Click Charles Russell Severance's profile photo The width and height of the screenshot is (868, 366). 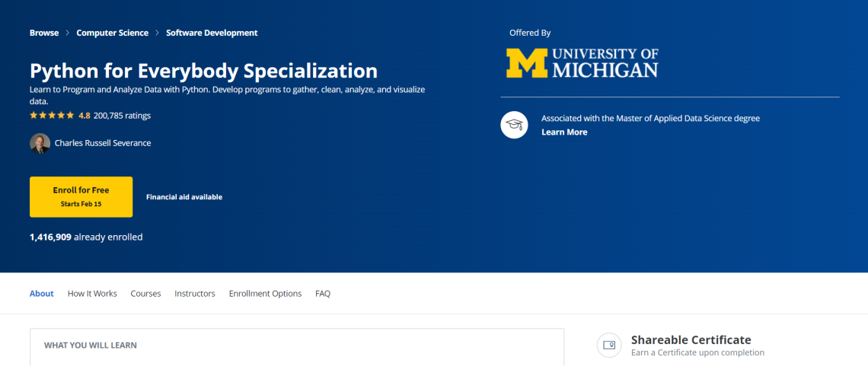pyautogui.click(x=40, y=143)
